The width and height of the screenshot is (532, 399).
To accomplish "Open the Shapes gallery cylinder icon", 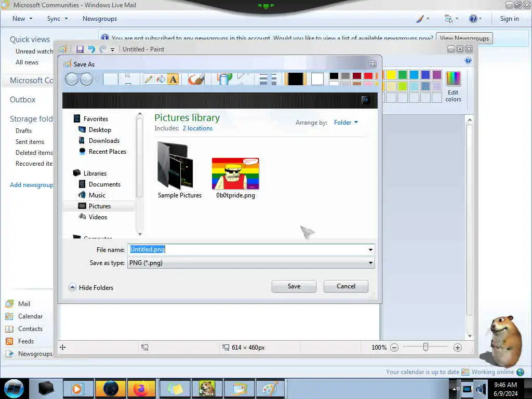I will click(x=224, y=79).
